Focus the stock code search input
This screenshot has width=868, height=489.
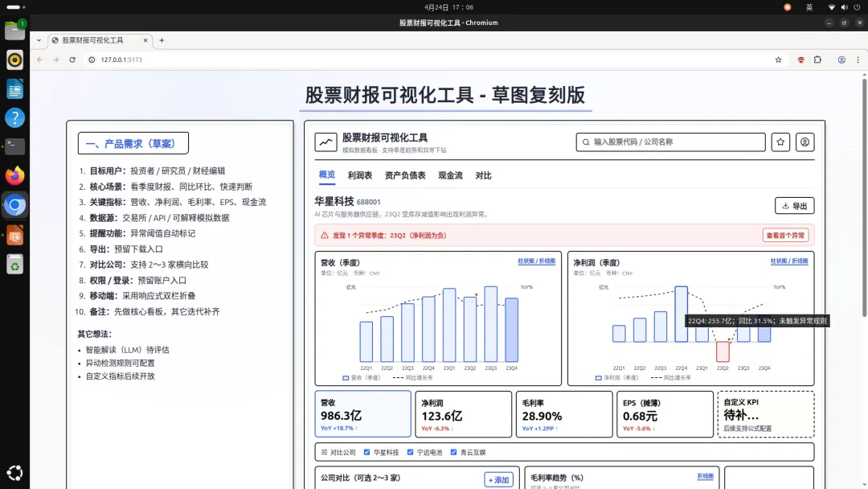coord(670,142)
